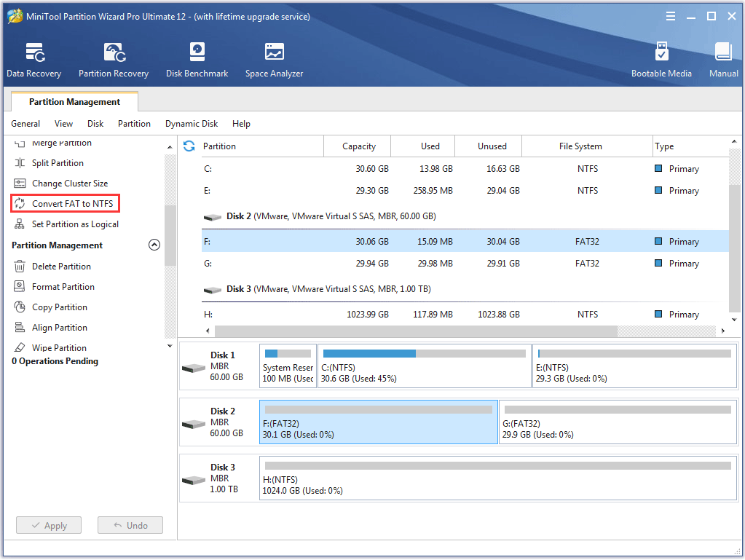
Task: Refresh the partition list
Action: (x=189, y=146)
